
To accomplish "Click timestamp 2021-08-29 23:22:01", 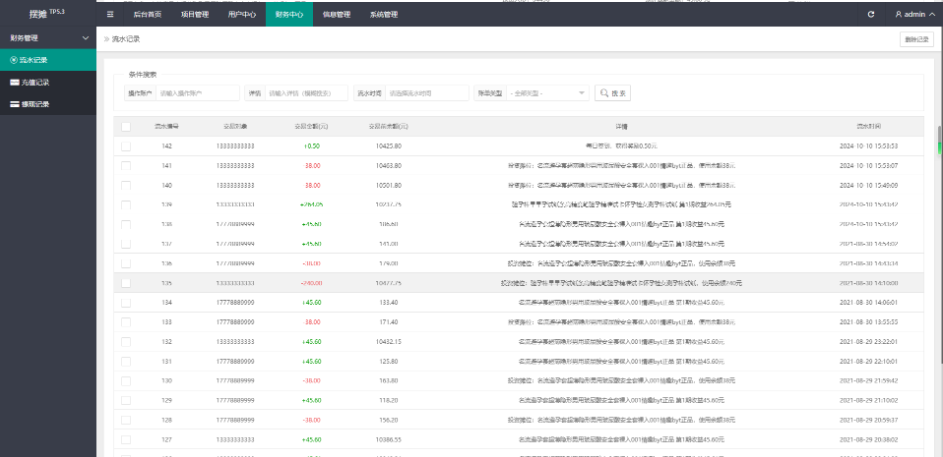I will [x=869, y=342].
